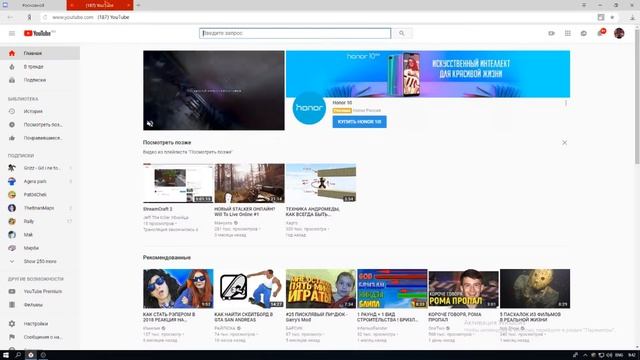640x360 pixels.
Task: Open the РОМА ПРОПАЛ video thumbnail
Action: click(x=464, y=288)
